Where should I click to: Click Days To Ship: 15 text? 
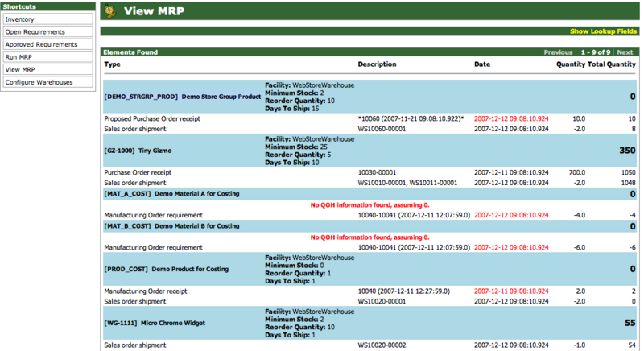[291, 109]
